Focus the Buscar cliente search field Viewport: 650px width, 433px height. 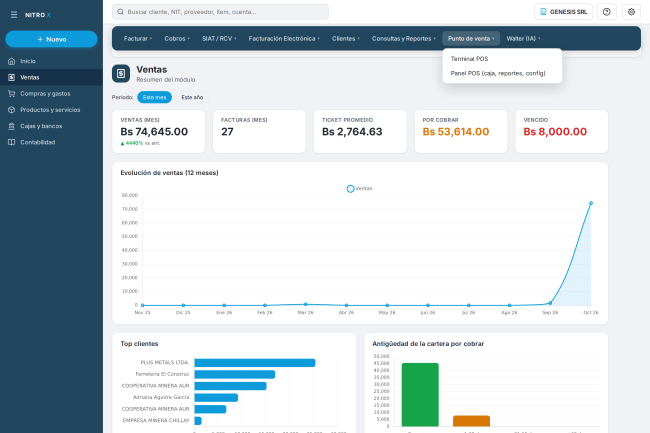[x=220, y=12]
